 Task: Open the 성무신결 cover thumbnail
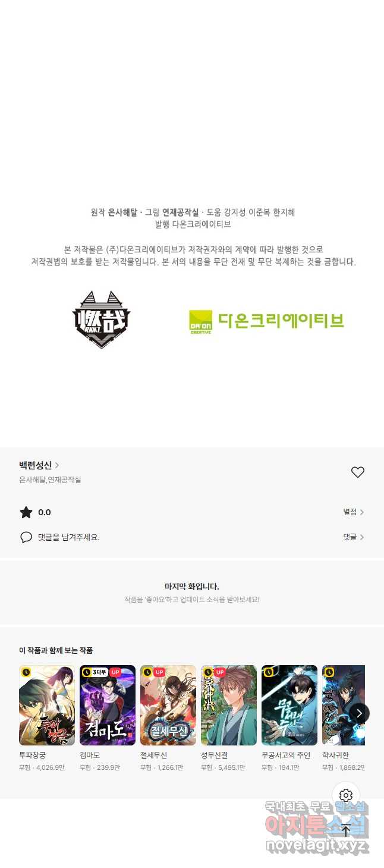[x=229, y=705]
